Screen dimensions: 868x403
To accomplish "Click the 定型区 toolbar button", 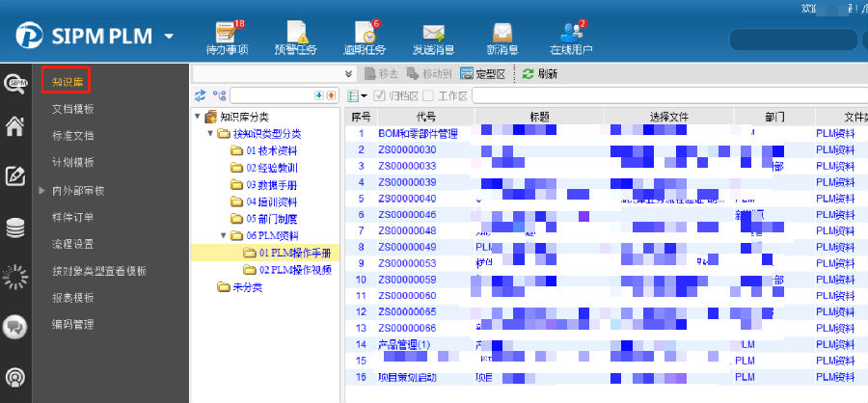I will (480, 73).
